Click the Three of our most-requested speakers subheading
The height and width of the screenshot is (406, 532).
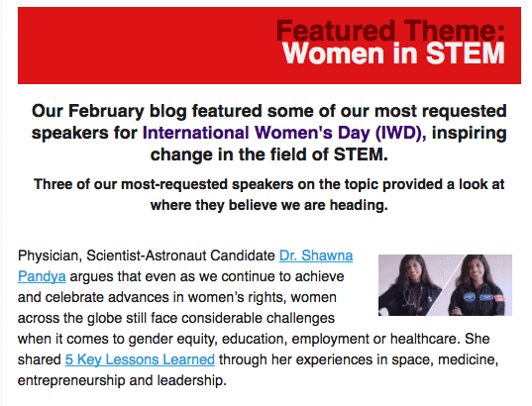click(x=269, y=195)
